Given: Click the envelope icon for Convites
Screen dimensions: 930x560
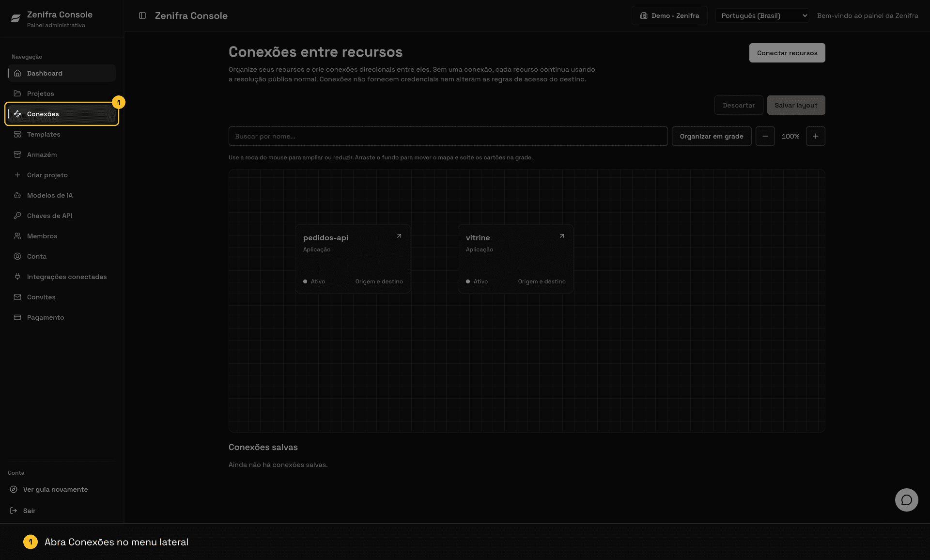Looking at the screenshot, I should point(17,297).
